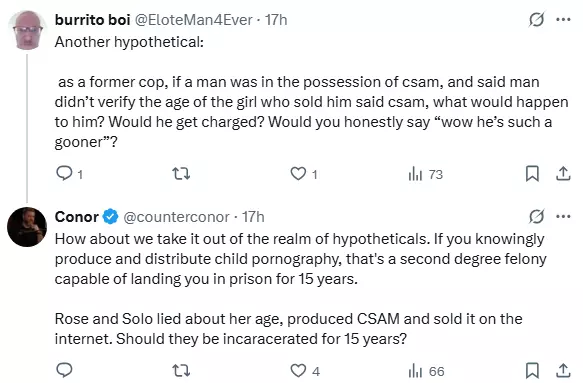The image size is (583, 383).
Task: Repost burrito boi's tweet
Action: tap(181, 173)
